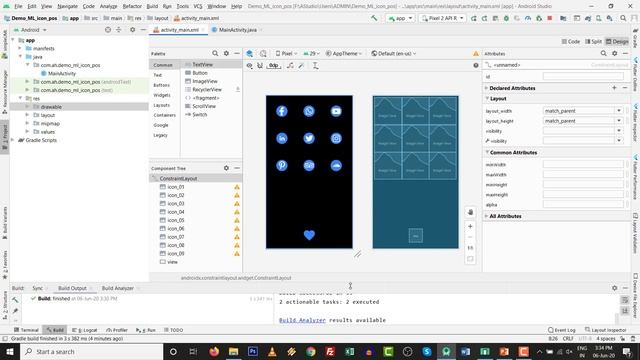Expand the Declared Attributes section

pyautogui.click(x=487, y=88)
